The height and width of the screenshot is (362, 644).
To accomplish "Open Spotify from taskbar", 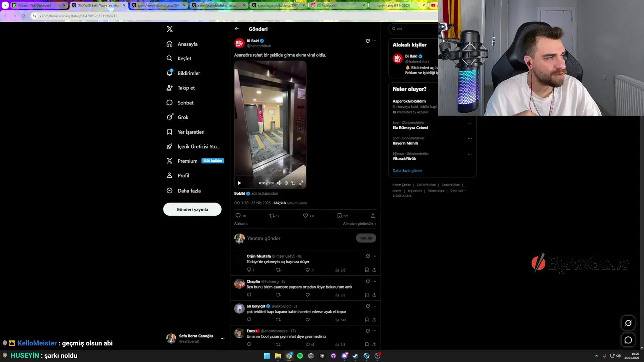I will pos(300,356).
